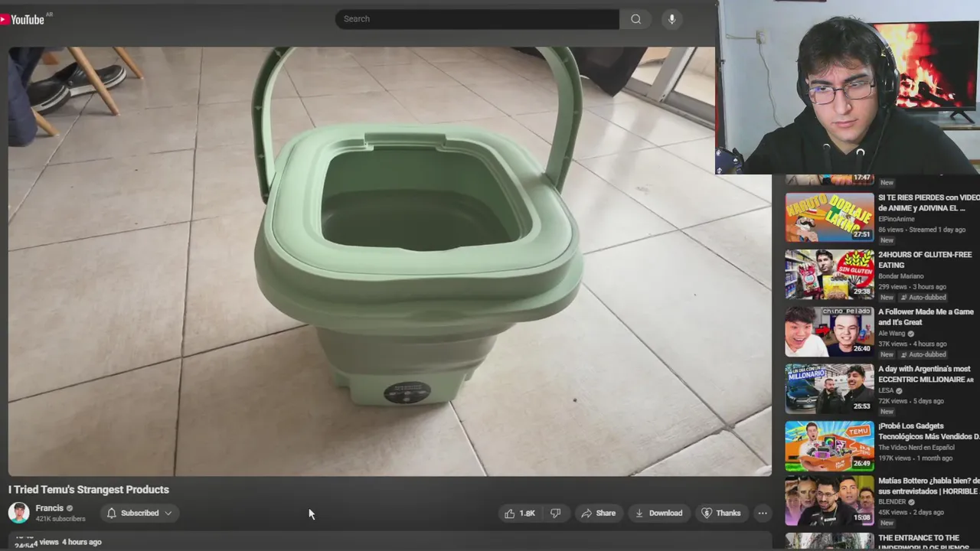Click 'THE ENTRANCE TO THE UNDERWORLD' video title
This screenshot has height=551, width=980.
(x=929, y=543)
